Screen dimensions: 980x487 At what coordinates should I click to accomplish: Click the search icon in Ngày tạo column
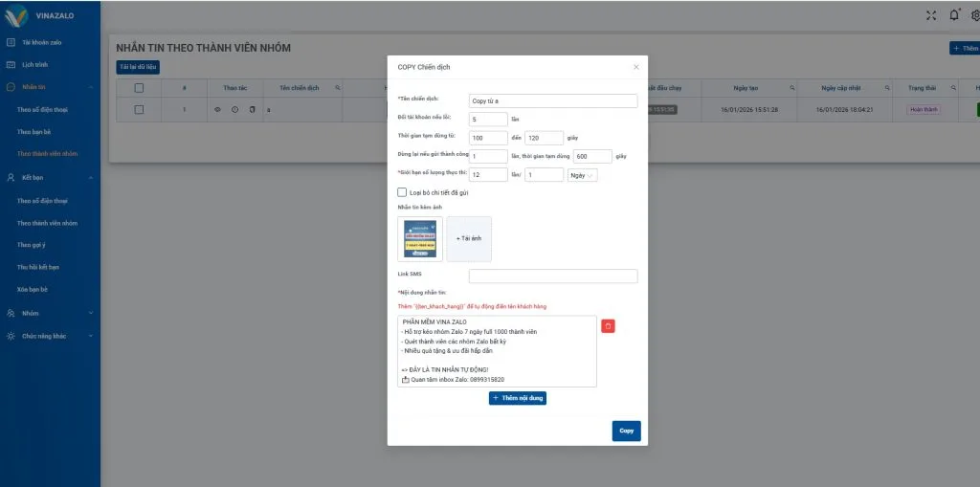click(x=791, y=88)
